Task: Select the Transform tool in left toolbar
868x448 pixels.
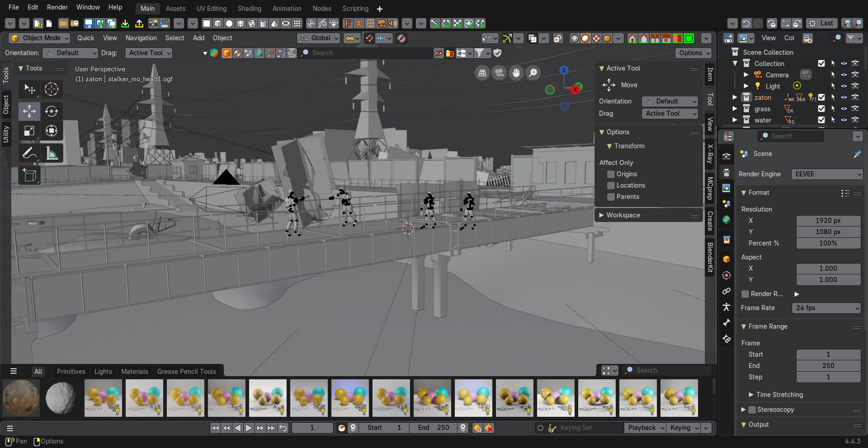Action: point(52,131)
